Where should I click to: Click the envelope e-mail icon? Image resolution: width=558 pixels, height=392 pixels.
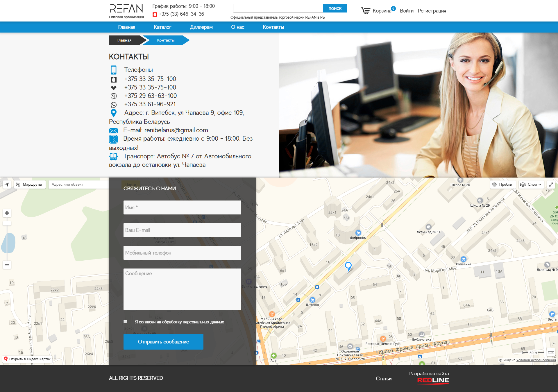(113, 131)
